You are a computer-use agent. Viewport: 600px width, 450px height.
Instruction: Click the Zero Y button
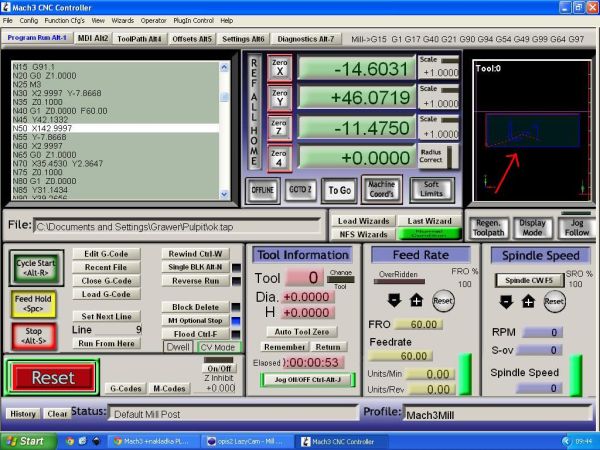280,98
